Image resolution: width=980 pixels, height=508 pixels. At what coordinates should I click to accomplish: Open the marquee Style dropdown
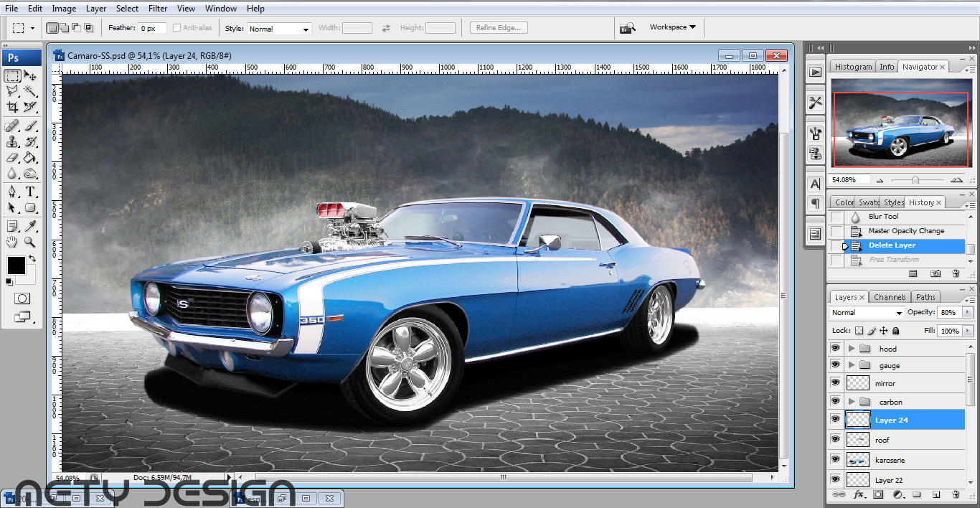pos(278,29)
